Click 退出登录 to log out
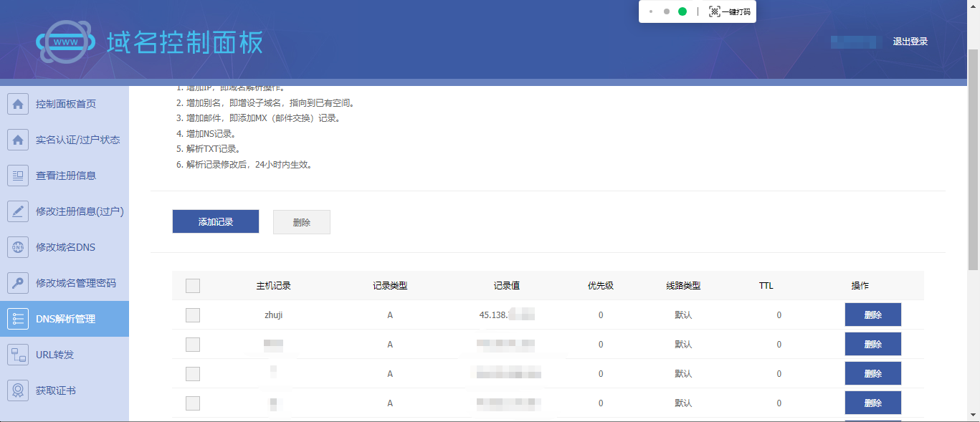Viewport: 980px width, 422px height. (x=910, y=42)
